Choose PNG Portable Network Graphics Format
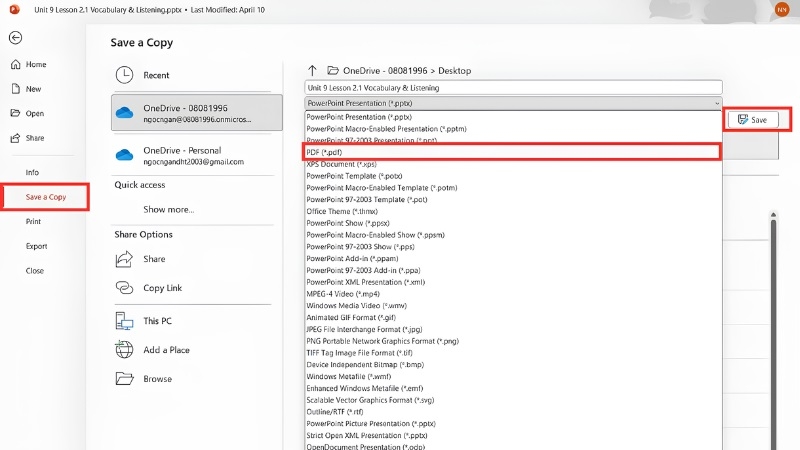Screen dimensions: 800x450 [x=513, y=341]
